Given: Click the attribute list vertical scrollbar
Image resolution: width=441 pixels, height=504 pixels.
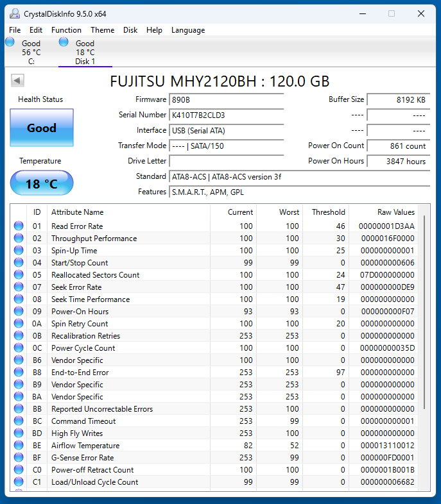Looking at the screenshot, I should click(424, 312).
